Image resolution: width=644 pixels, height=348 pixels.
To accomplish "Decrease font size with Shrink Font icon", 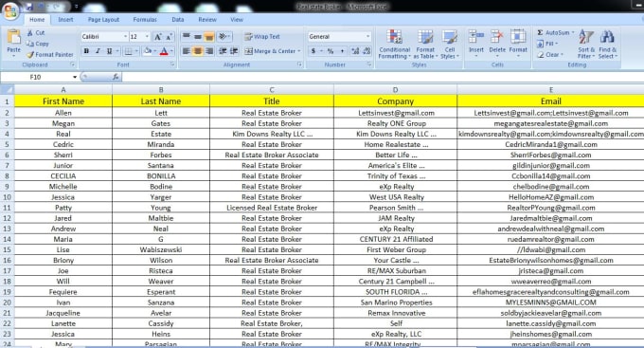I will tap(169, 37).
